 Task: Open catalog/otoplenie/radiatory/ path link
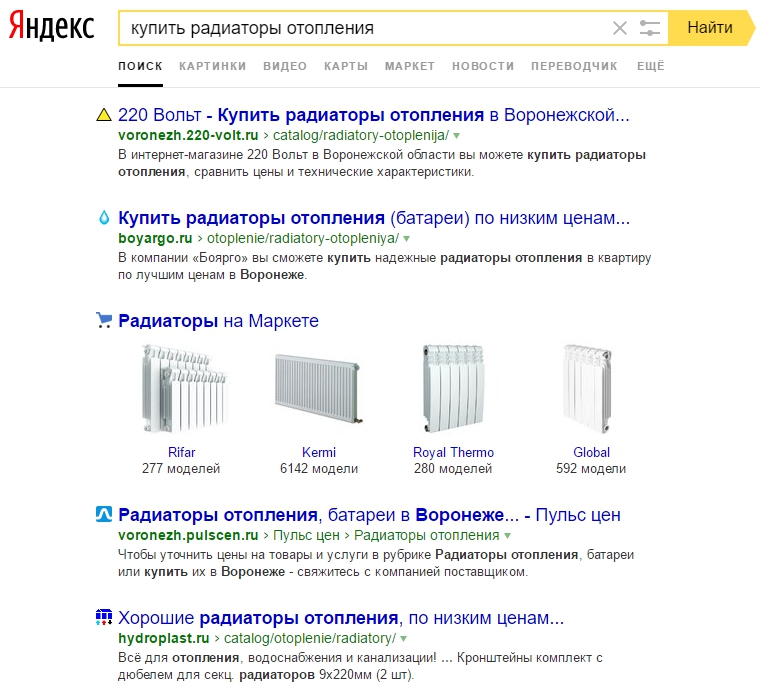tap(310, 638)
